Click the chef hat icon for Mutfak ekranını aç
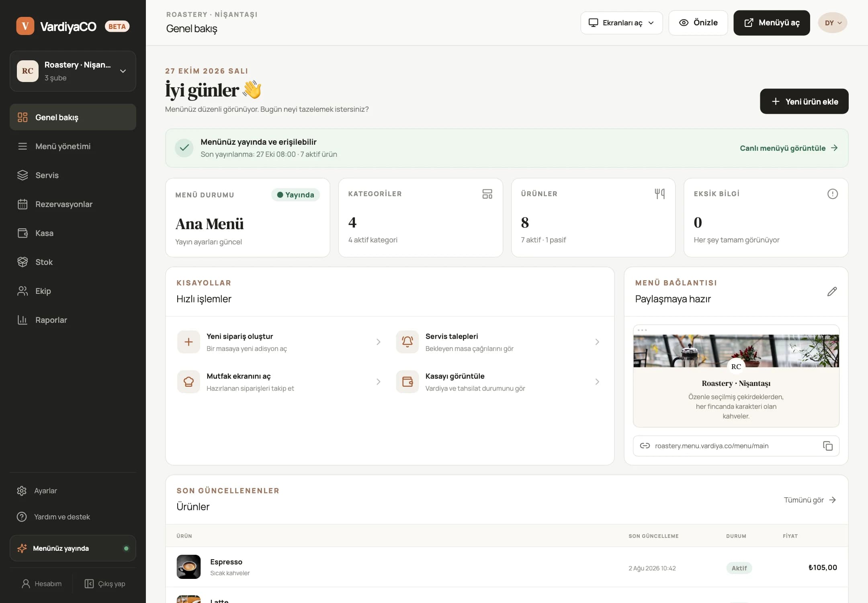The height and width of the screenshot is (603, 868). (x=188, y=382)
